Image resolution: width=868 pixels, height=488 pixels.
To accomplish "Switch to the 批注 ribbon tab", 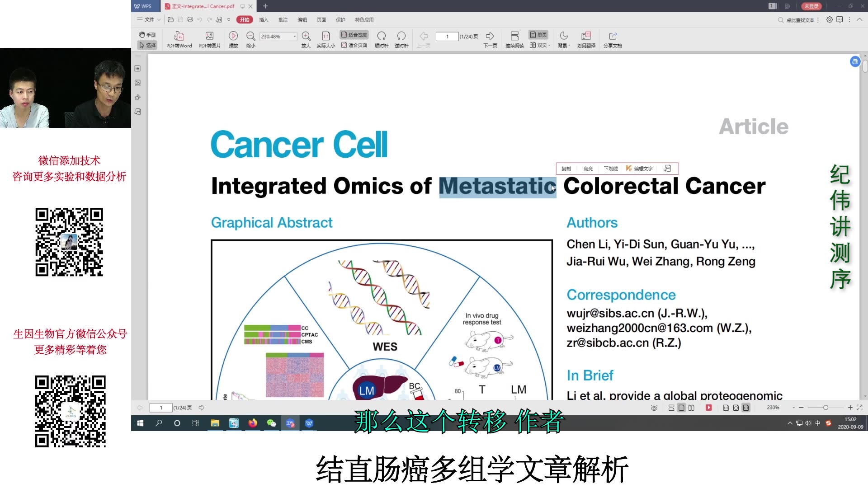I will pyautogui.click(x=283, y=19).
